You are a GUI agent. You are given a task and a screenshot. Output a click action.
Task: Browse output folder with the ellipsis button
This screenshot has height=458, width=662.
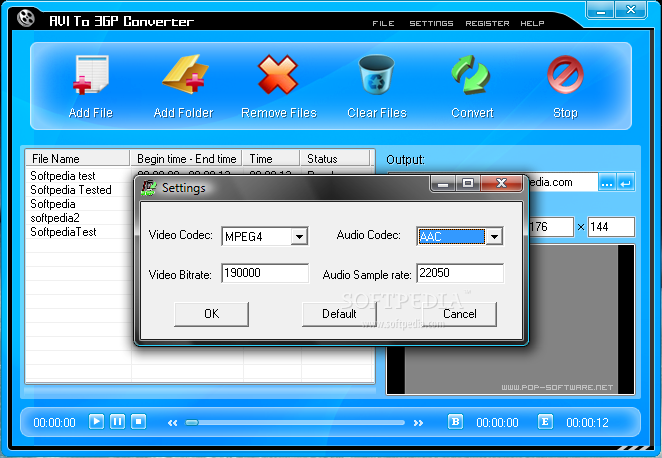pos(607,183)
